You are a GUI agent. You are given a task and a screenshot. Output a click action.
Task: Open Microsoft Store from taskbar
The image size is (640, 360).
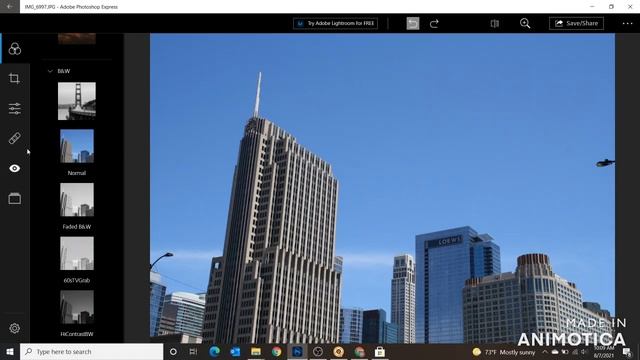[x=380, y=351]
